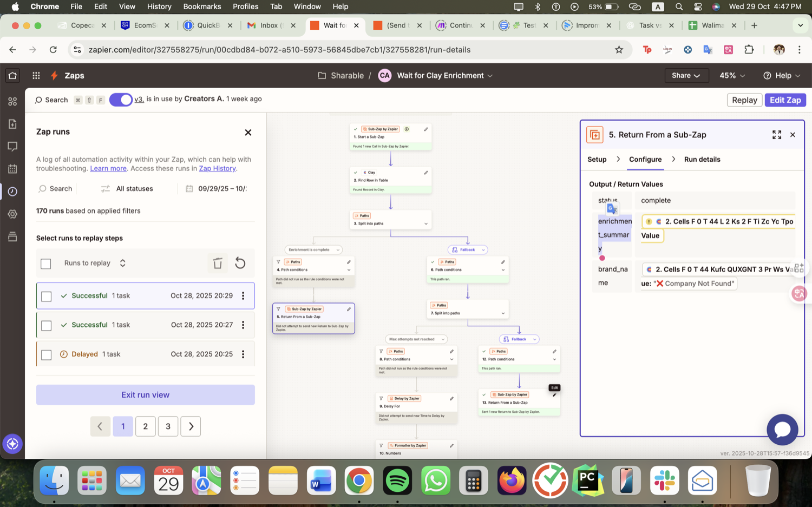Open Spotify from the dock
The image size is (812, 507).
(397, 480)
